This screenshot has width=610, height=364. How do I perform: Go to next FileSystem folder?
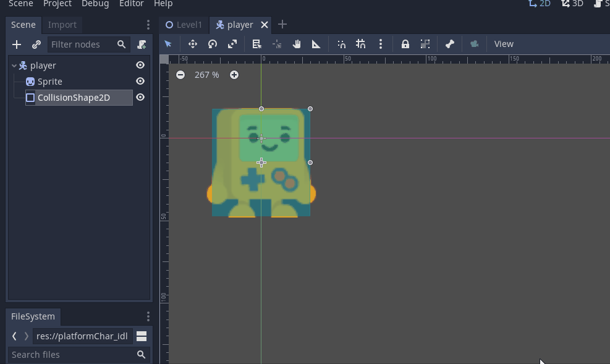click(x=27, y=336)
